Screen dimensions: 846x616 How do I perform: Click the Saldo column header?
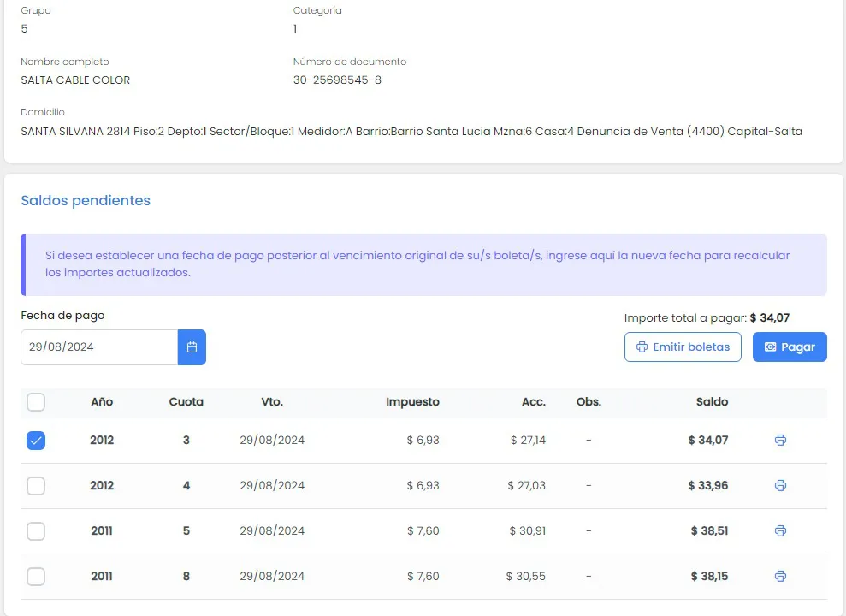coord(712,402)
